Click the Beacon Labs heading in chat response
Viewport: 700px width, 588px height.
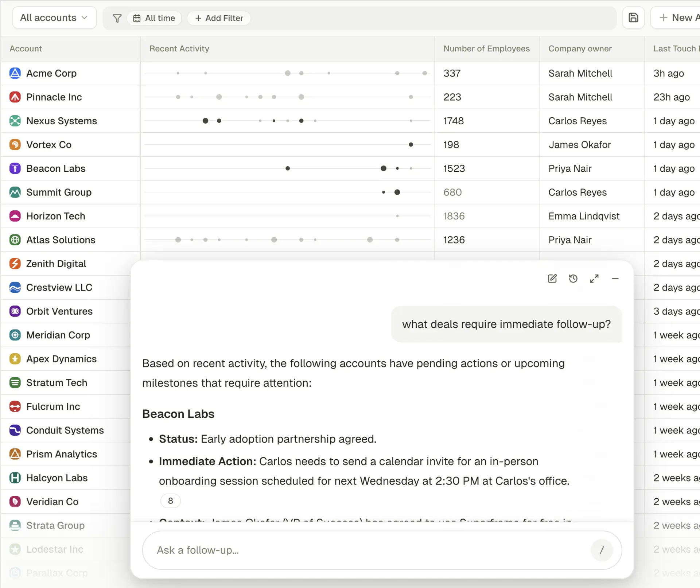pos(178,414)
